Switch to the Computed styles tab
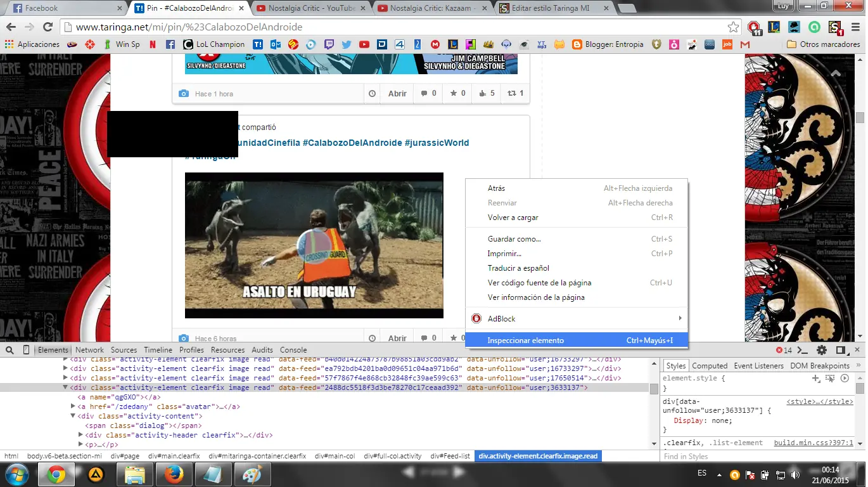 pyautogui.click(x=710, y=366)
